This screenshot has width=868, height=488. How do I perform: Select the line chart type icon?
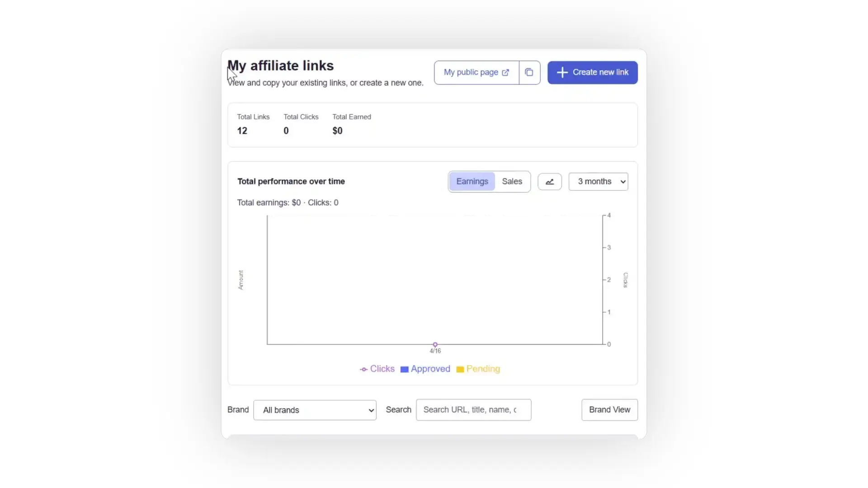(549, 181)
